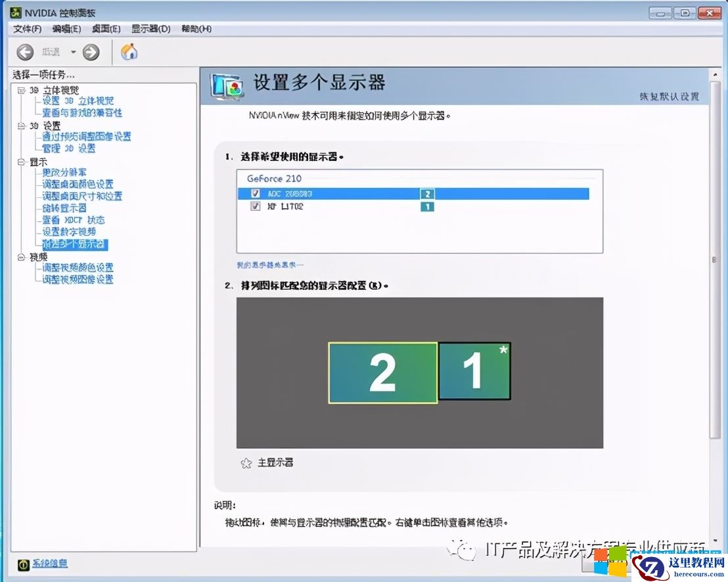Viewport: 728px width, 582px height.
Task: Open the 编辑(E) menu
Action: [66, 29]
